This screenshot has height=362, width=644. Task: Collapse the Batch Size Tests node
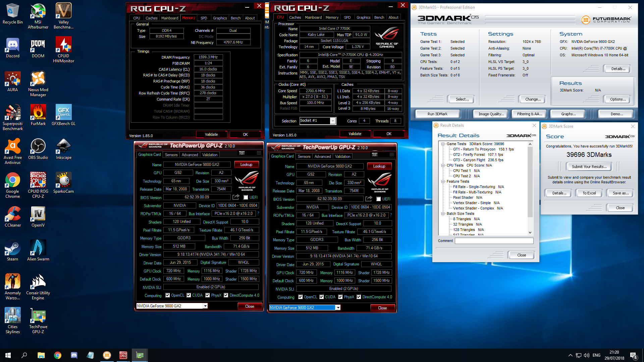[x=443, y=214]
